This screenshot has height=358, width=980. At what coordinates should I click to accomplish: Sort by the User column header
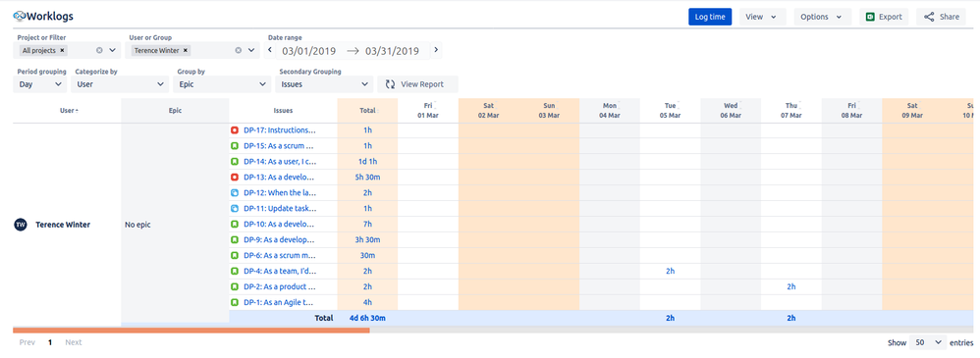click(69, 111)
